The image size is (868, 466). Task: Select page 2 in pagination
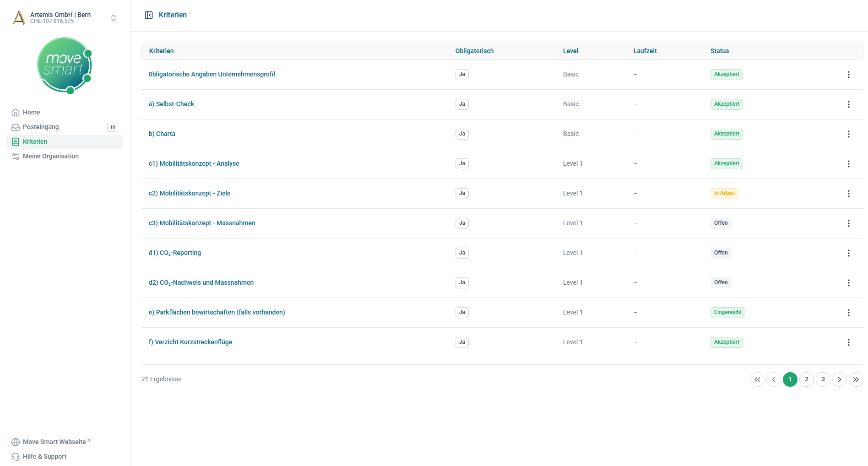(806, 379)
